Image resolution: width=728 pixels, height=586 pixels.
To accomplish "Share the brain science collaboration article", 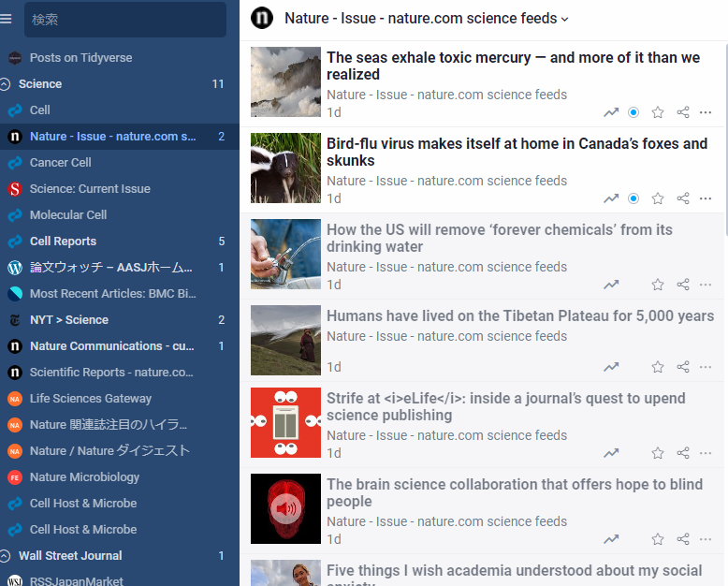I will (x=683, y=539).
